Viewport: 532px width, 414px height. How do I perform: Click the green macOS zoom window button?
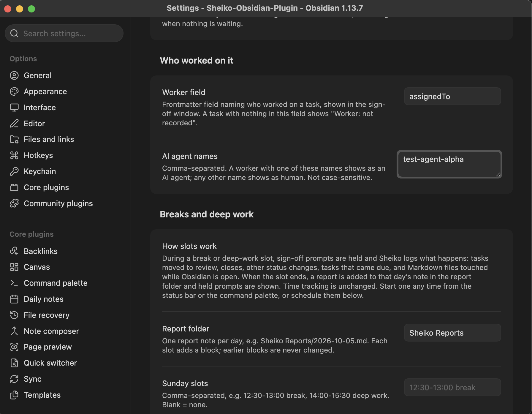tap(31, 9)
